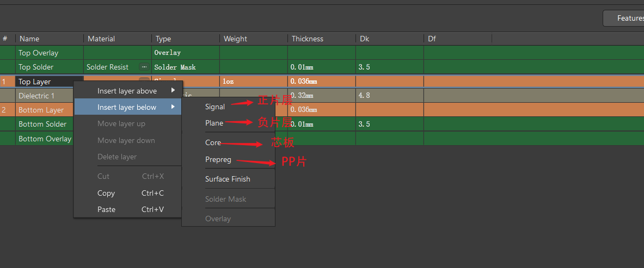Select the Top Overlay row
This screenshot has width=644, height=268.
click(38, 53)
